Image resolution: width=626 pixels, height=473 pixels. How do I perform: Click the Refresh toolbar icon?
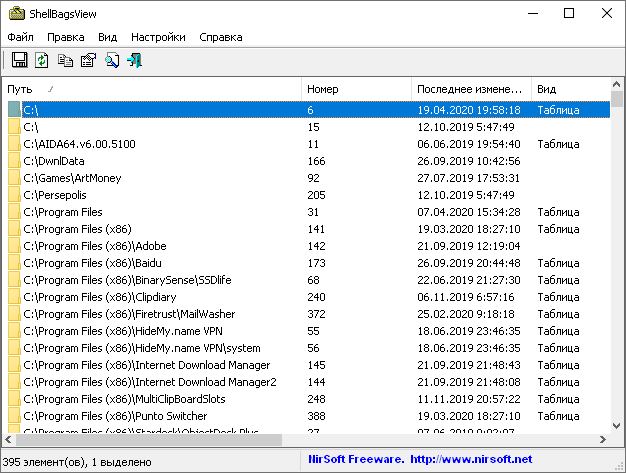coord(42,60)
